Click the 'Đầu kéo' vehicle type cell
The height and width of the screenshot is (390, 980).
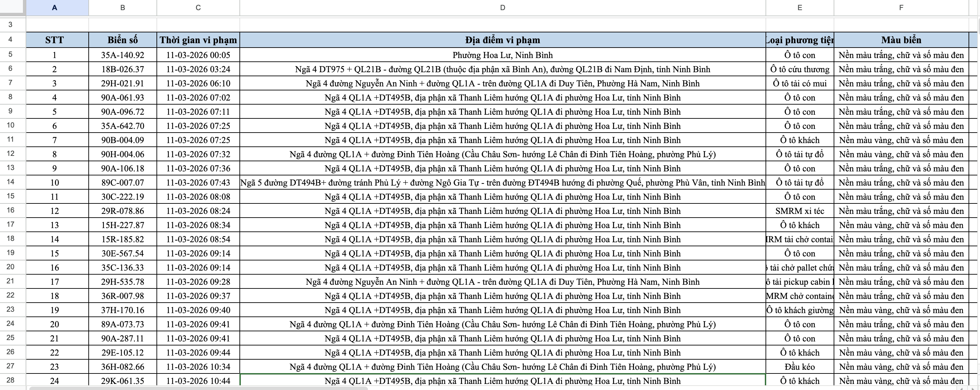click(800, 367)
